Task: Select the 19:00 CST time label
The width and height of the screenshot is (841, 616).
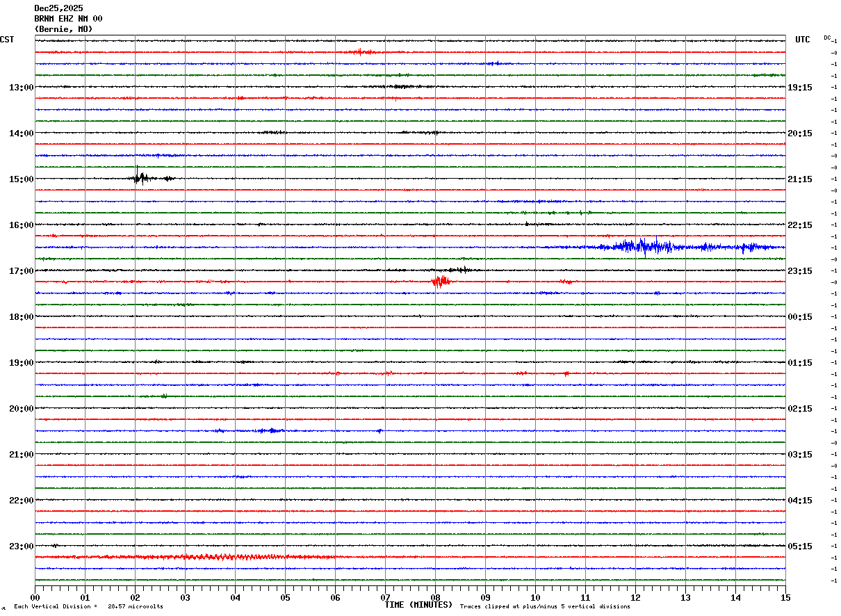Action: (22, 363)
